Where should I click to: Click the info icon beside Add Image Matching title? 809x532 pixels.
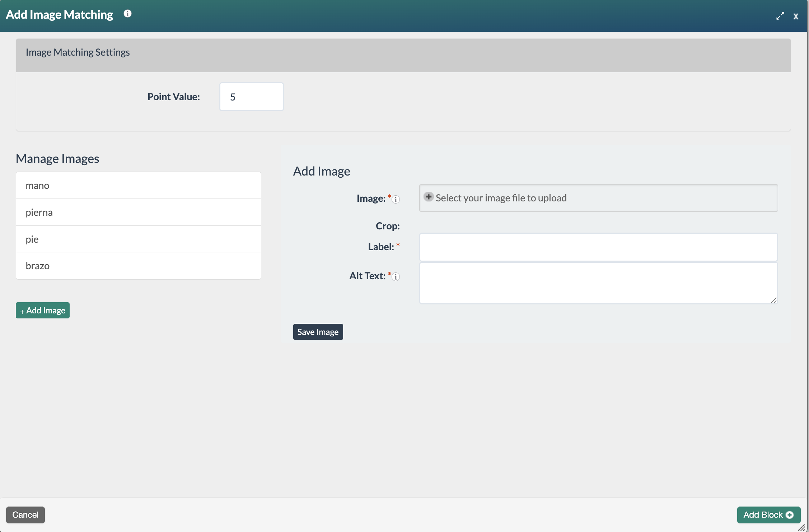point(127,14)
